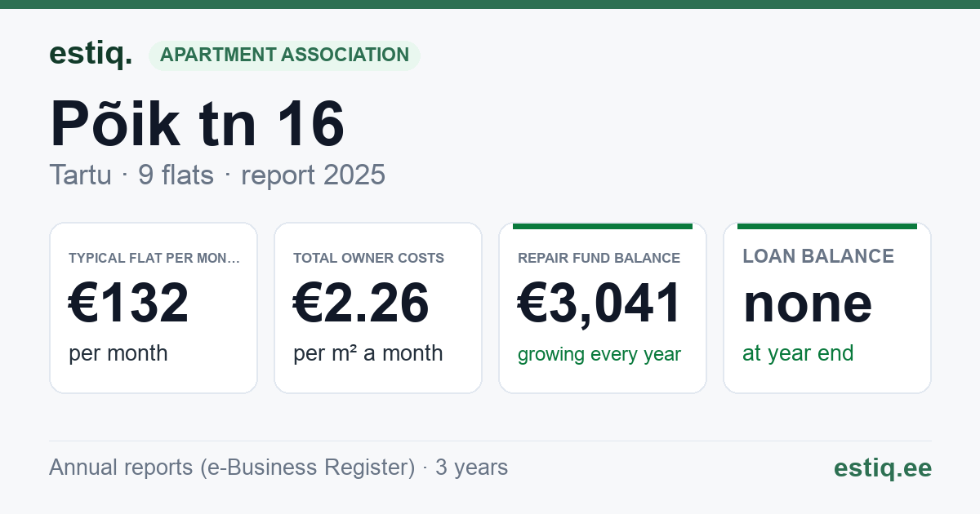This screenshot has width=980, height=514.
Task: Select the APARTMENT ASSOCIATION badge
Action: click(284, 55)
